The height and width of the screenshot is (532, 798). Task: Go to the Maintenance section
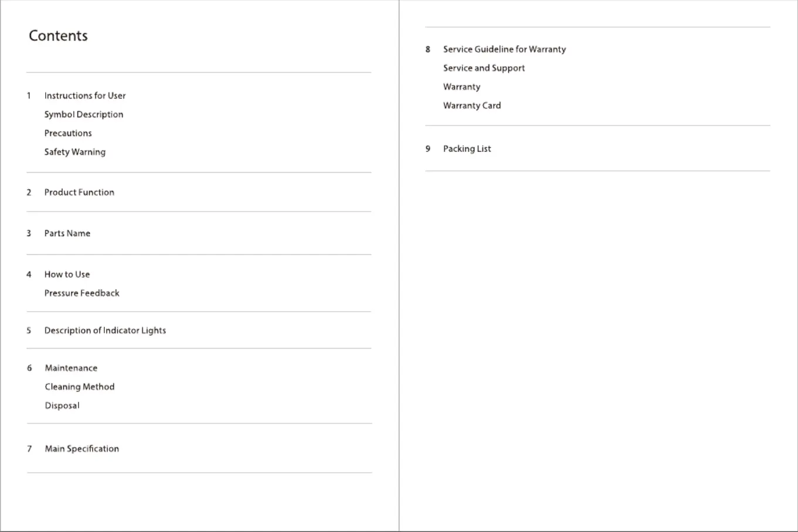pyautogui.click(x=71, y=368)
